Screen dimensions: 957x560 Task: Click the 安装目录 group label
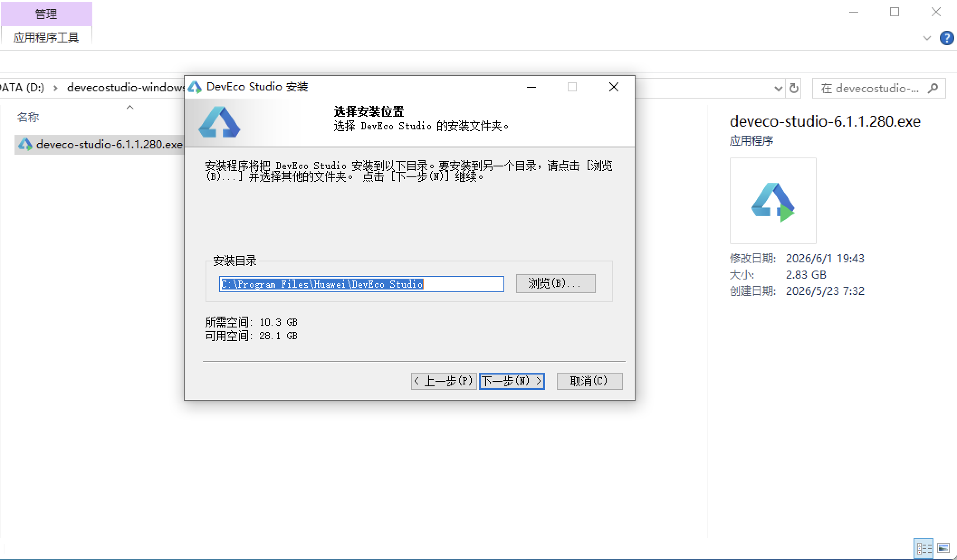(234, 261)
